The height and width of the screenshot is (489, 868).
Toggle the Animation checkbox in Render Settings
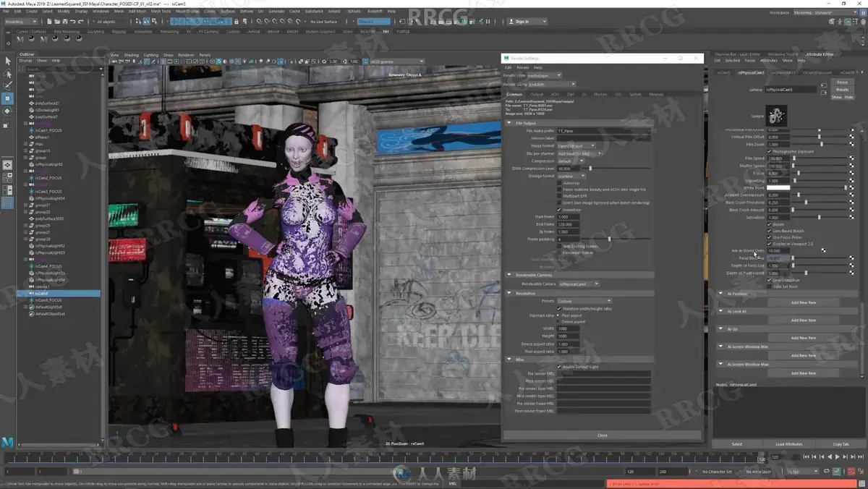click(559, 210)
